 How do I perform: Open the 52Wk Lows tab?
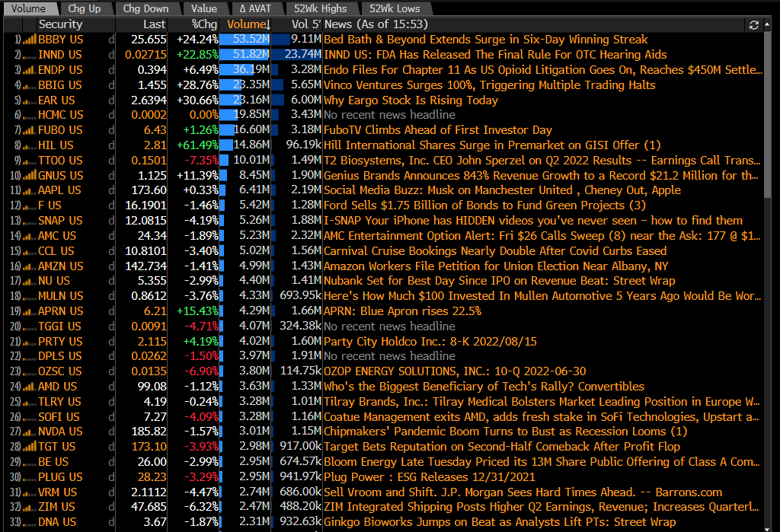395,8
